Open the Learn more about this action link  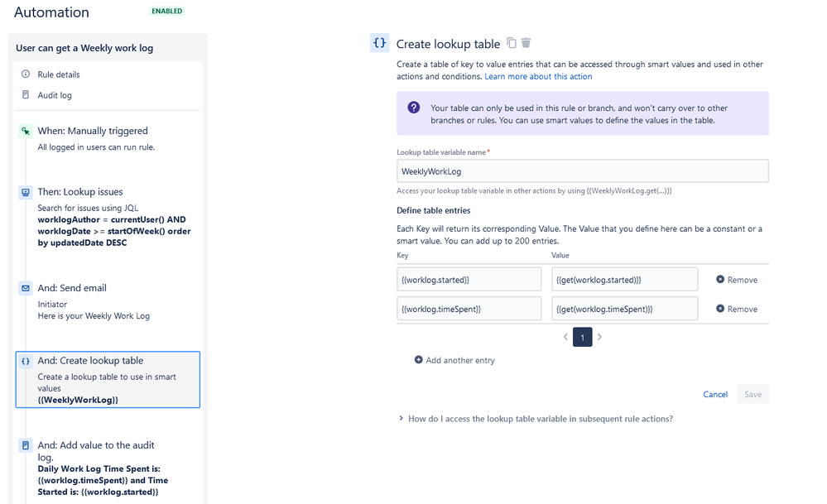(538, 75)
